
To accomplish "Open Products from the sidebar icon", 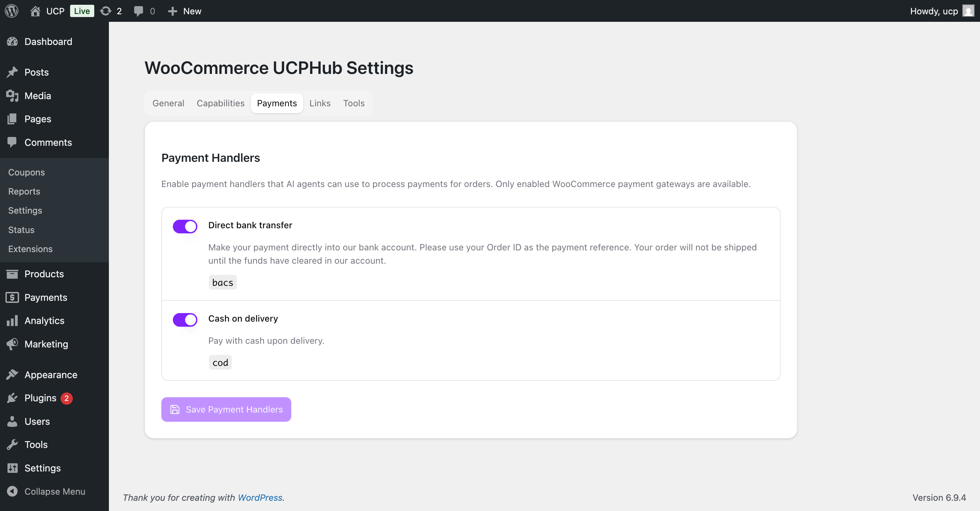I will coord(13,274).
